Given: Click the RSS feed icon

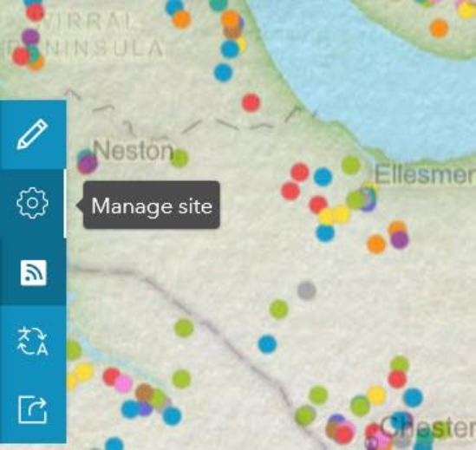Looking at the screenshot, I should click(x=34, y=272).
